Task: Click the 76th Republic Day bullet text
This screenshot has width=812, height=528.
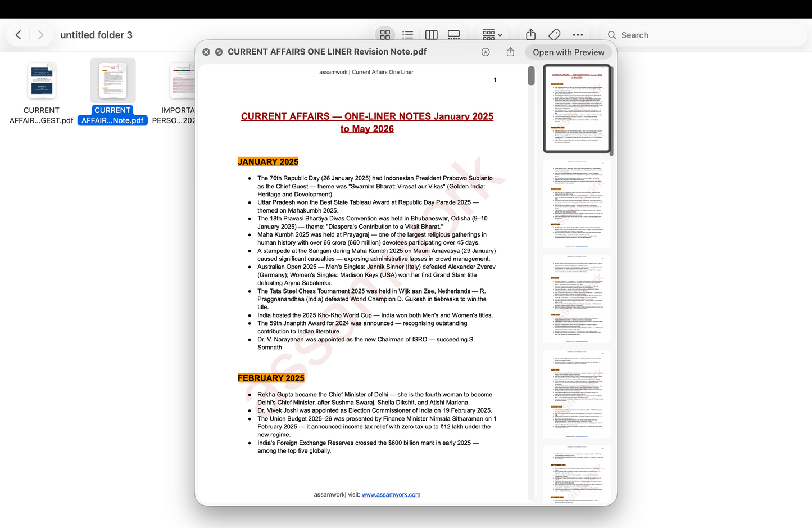Action: click(x=375, y=186)
